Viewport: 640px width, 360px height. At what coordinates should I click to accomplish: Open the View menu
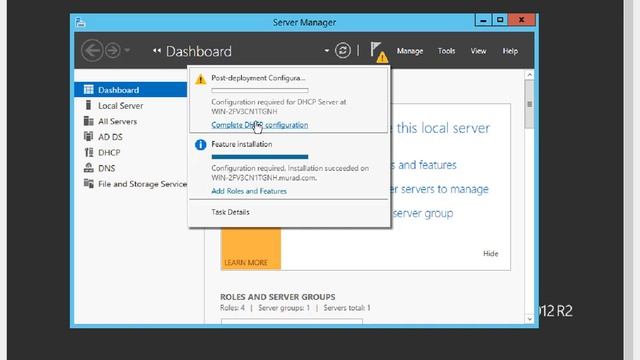pyautogui.click(x=478, y=51)
